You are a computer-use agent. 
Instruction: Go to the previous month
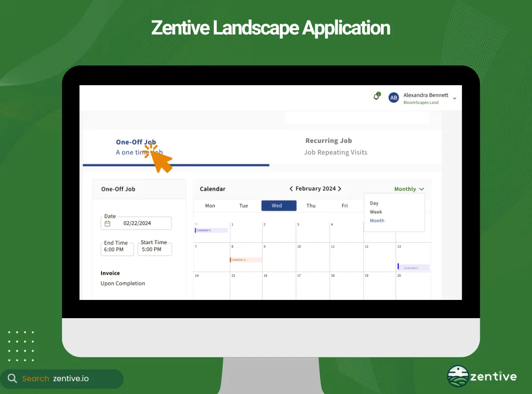tap(292, 188)
